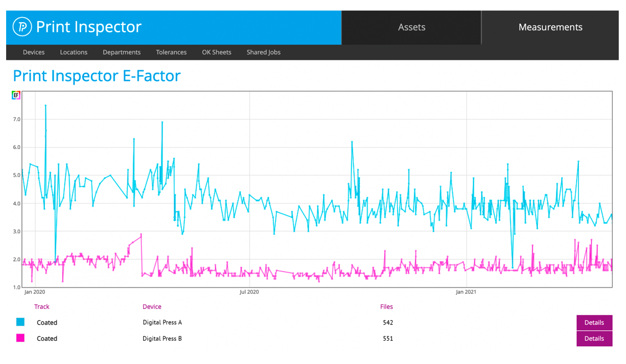View Details for Digital Press A
626x364 pixels.
(594, 322)
